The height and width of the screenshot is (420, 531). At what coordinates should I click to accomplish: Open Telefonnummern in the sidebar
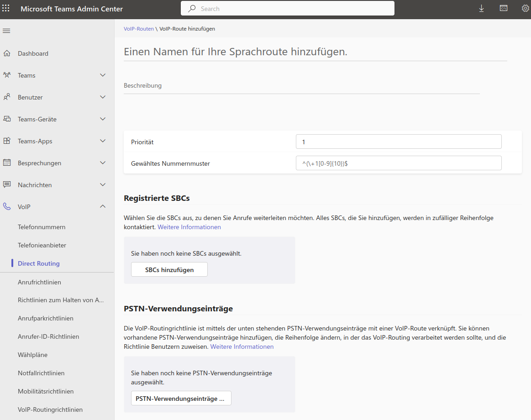tap(42, 227)
